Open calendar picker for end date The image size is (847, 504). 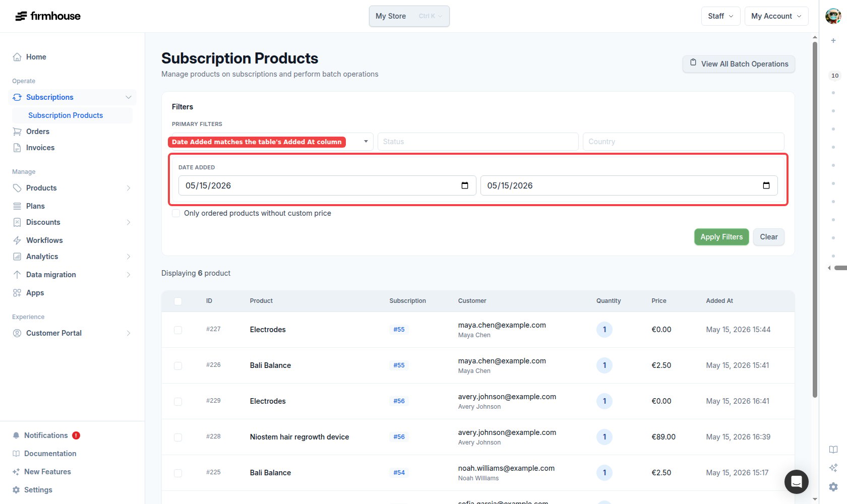(x=766, y=185)
